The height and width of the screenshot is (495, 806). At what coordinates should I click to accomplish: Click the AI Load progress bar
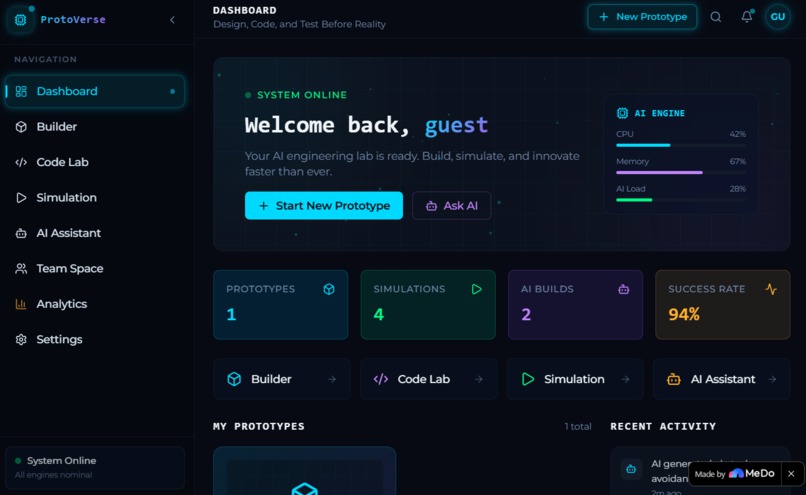pyautogui.click(x=681, y=200)
